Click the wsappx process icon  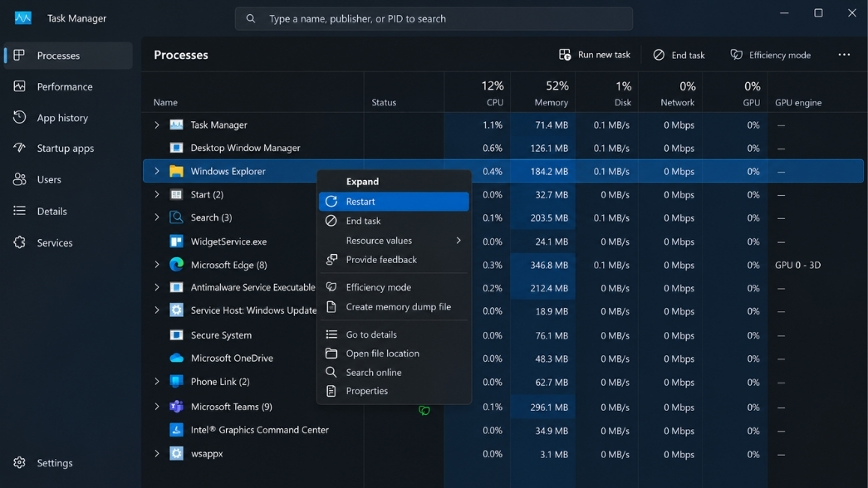[x=176, y=454]
